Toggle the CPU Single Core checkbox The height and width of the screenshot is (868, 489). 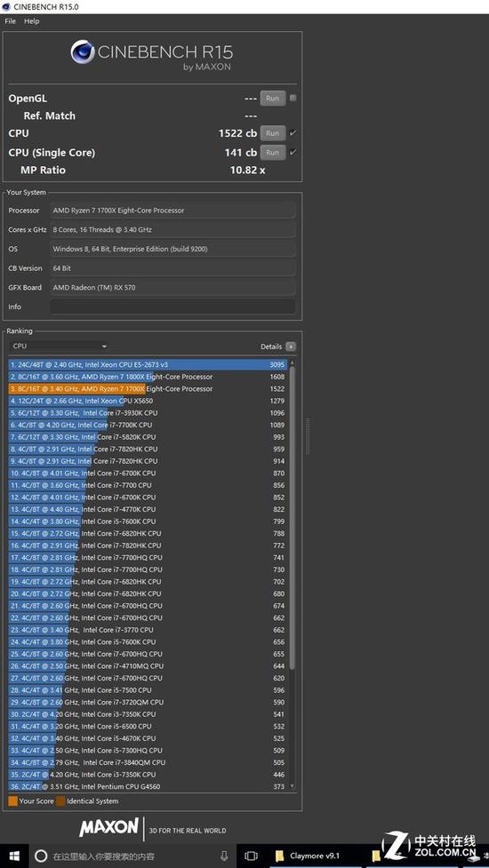click(293, 152)
